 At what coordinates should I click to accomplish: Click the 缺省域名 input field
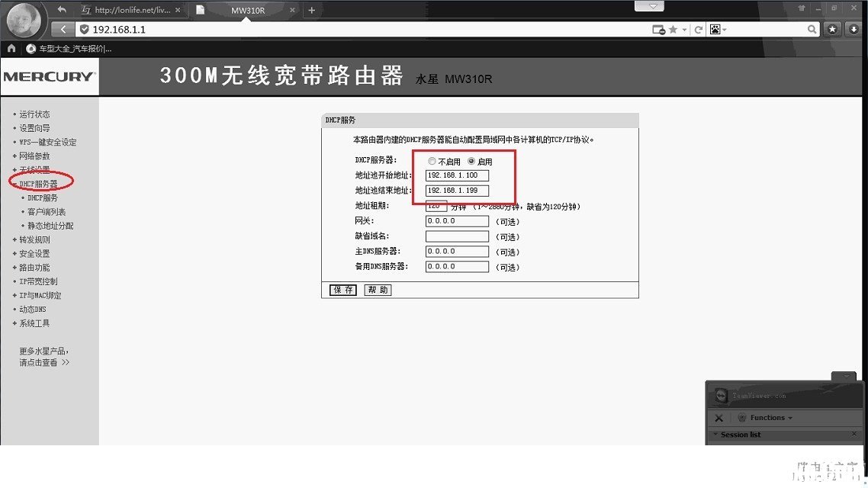tap(457, 236)
